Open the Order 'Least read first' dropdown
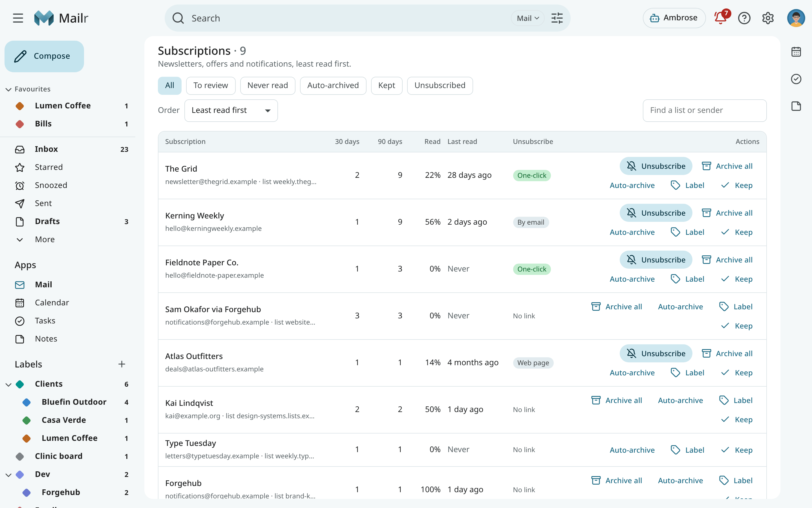Viewport: 812px width, 508px height. pos(231,111)
